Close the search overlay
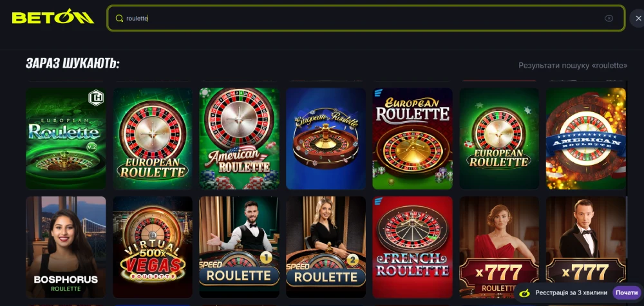 (x=638, y=19)
